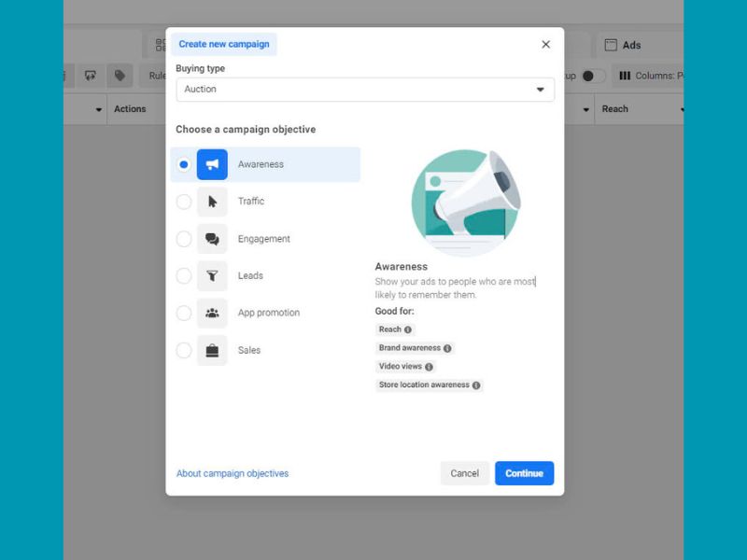The image size is (747, 560).
Task: Click the Video views tag
Action: [x=405, y=367]
